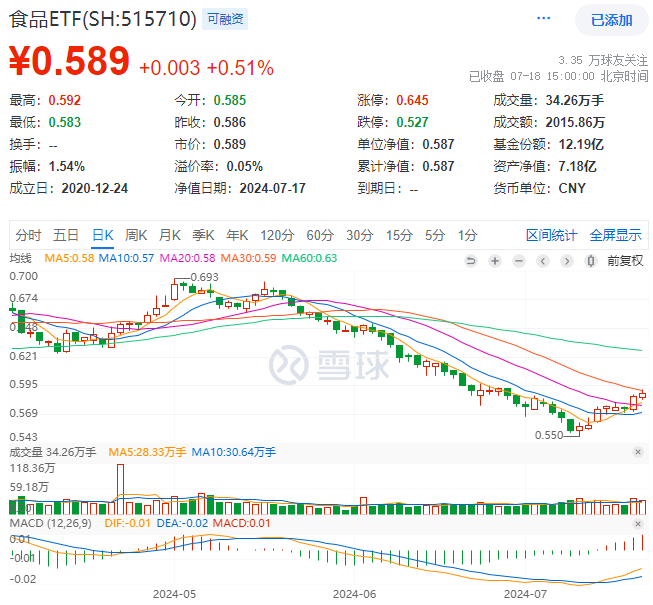The width and height of the screenshot is (653, 605).
Task: Click the 已添加 button
Action: [611, 20]
